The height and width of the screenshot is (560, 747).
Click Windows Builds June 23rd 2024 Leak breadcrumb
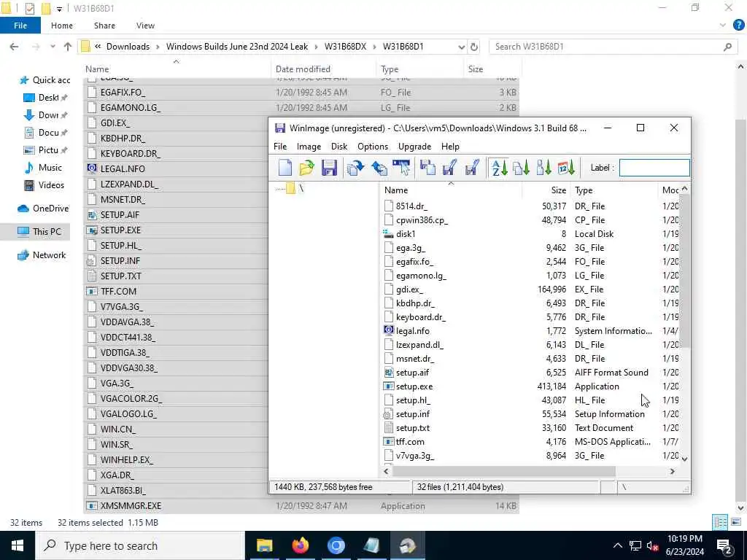coord(237,47)
